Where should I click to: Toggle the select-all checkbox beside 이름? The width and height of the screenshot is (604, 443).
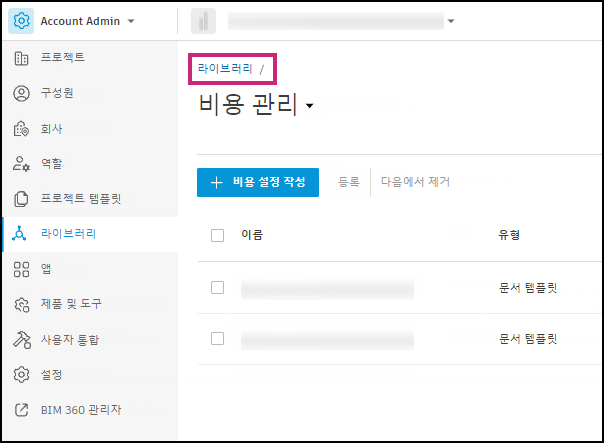coord(218,235)
